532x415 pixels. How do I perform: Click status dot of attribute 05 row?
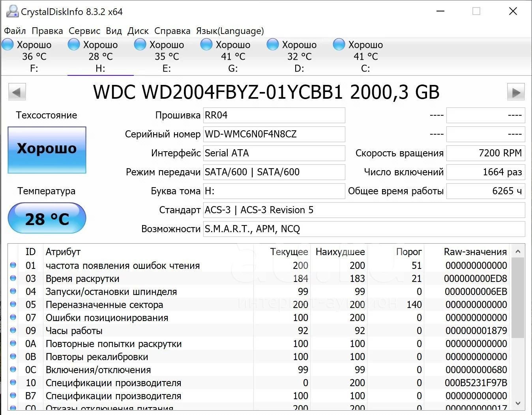pos(13,304)
